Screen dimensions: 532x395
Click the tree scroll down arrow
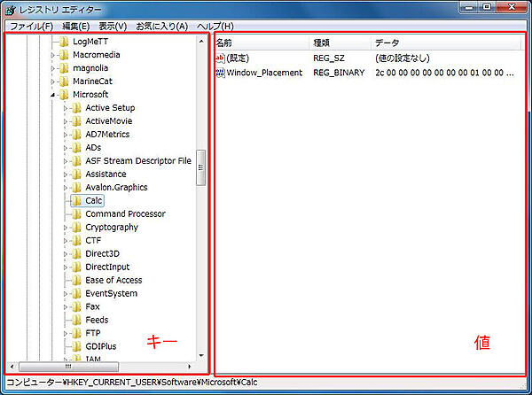[201, 355]
